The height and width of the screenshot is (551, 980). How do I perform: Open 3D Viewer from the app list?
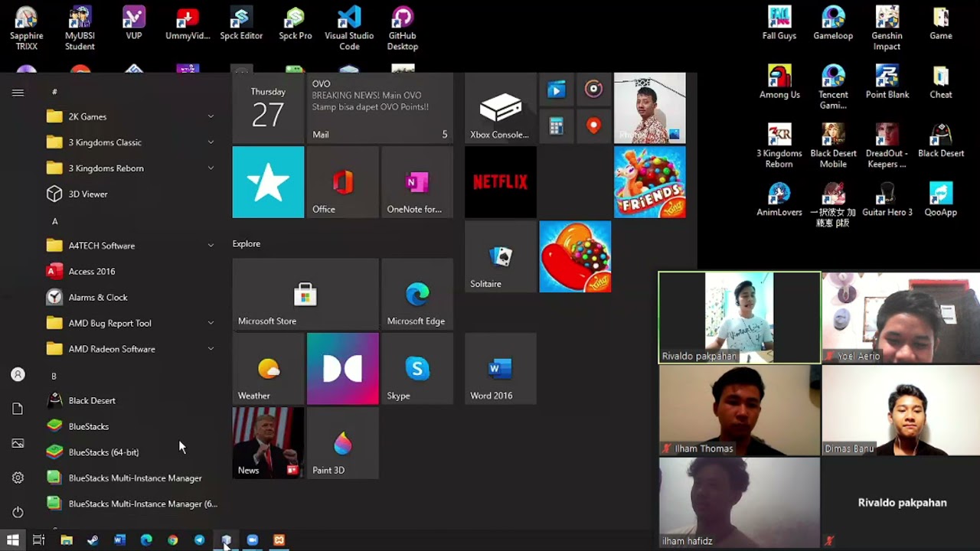(x=130, y=194)
